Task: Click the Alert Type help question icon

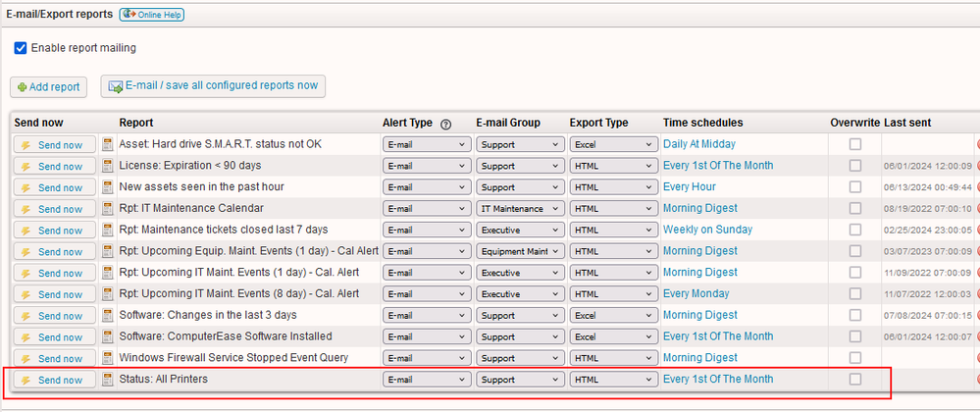Action: (x=445, y=124)
